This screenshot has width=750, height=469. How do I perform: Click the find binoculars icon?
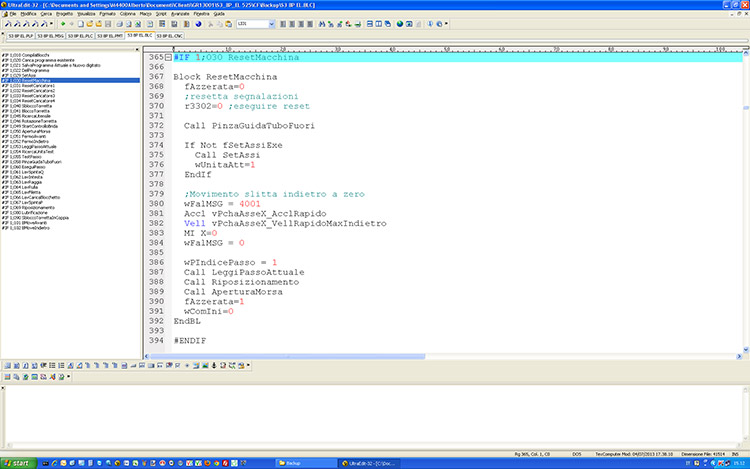(322, 24)
